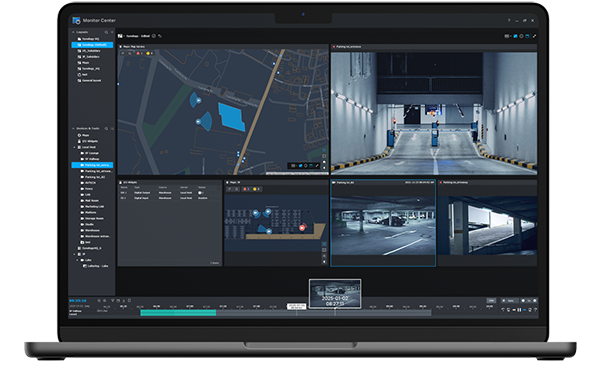
Task: Click the white timestamp marker on the timeline
Action: click(297, 306)
